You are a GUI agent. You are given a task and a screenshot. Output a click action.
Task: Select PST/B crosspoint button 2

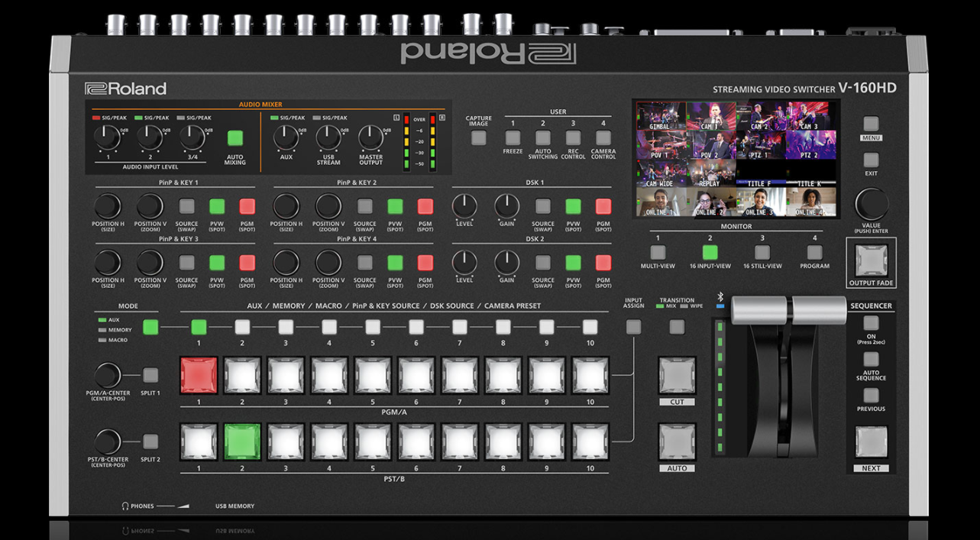tap(242, 441)
